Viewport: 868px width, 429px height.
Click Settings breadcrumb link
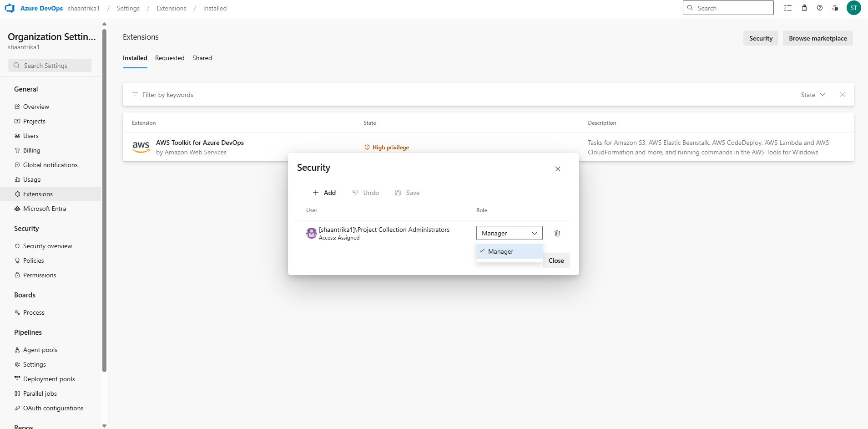pos(128,8)
